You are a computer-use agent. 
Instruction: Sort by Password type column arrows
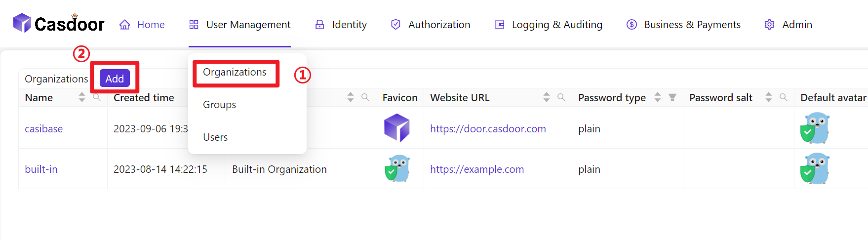657,97
